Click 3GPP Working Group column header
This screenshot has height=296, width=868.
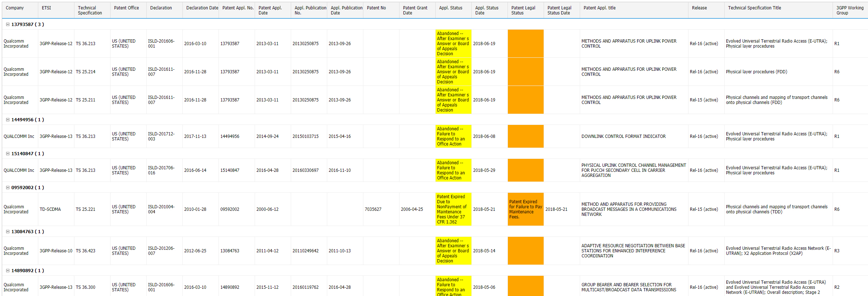850,10
